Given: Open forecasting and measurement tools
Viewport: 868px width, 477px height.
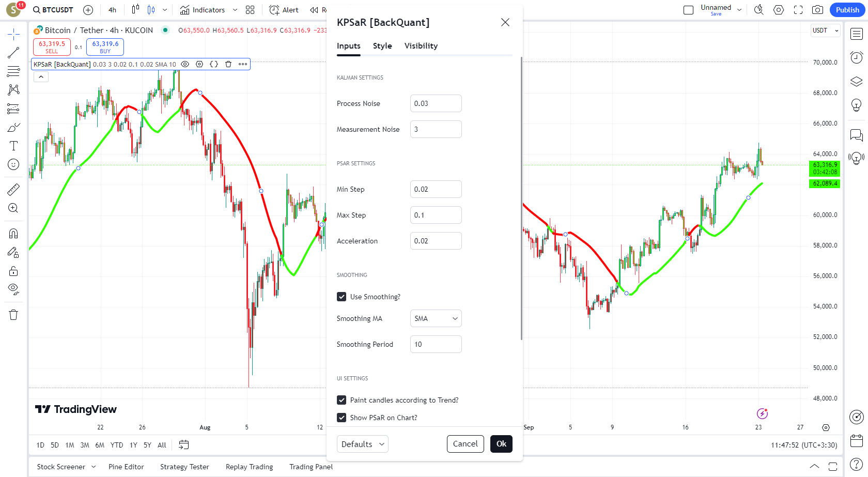Looking at the screenshot, I should (13, 109).
